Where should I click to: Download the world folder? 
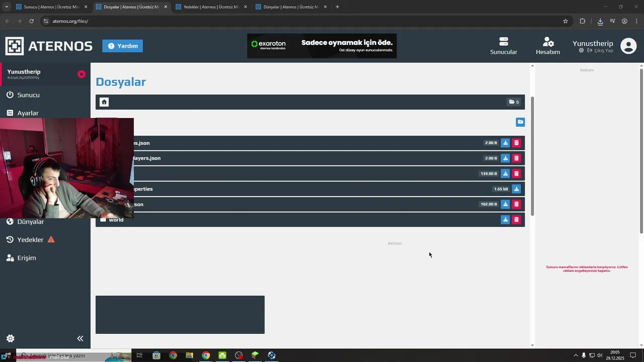click(x=506, y=220)
